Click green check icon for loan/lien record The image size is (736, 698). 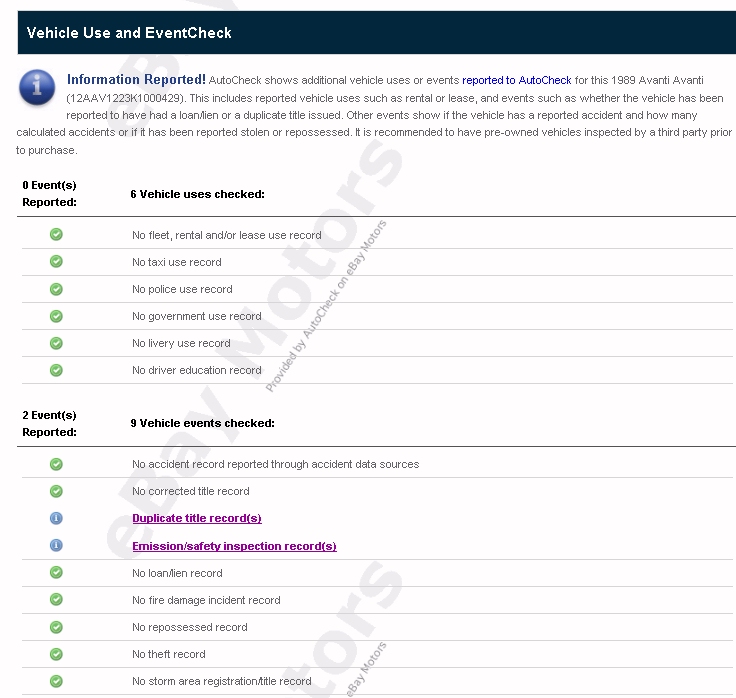click(x=56, y=573)
